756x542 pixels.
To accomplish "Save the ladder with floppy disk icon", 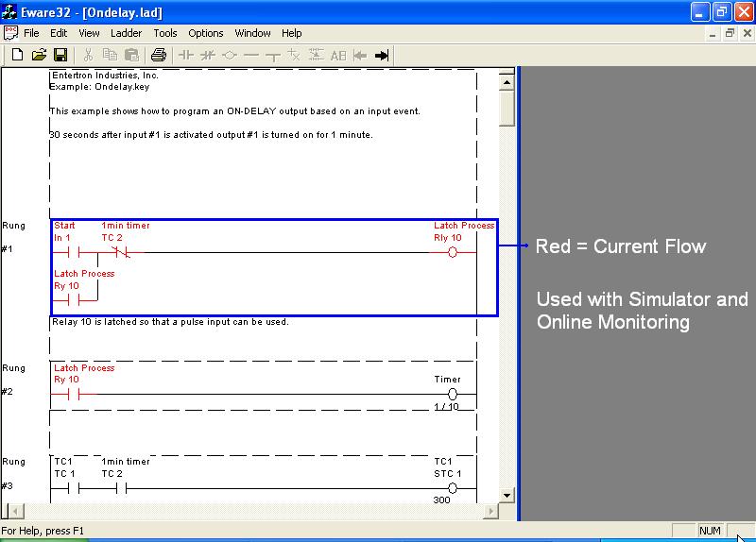I will point(60,55).
